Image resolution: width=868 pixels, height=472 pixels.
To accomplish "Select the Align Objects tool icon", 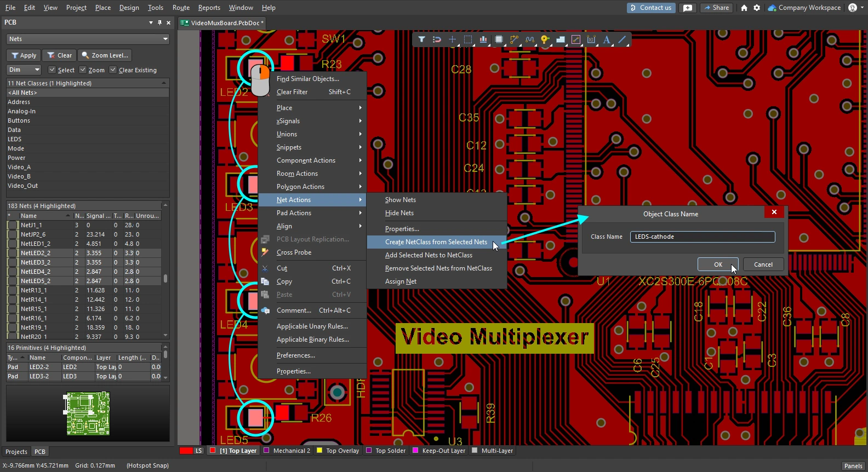I will tap(483, 39).
